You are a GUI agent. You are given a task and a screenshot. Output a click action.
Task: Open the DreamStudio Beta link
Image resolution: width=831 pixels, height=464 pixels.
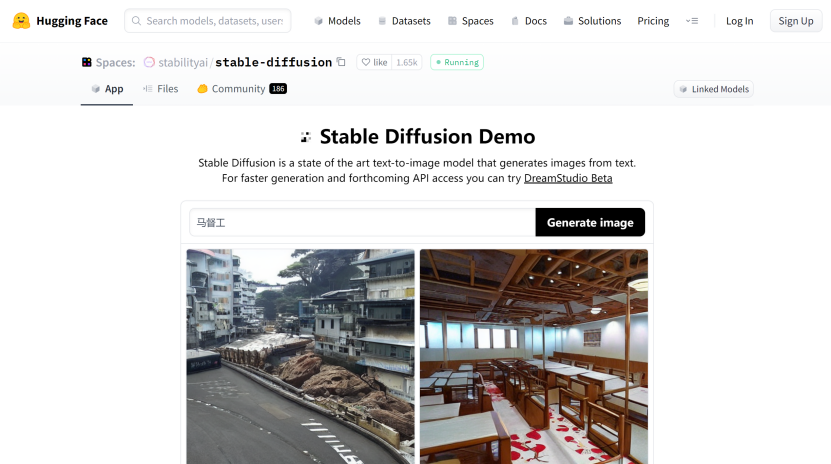point(568,178)
